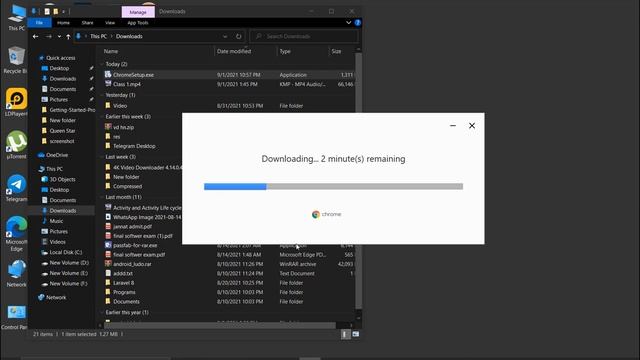The height and width of the screenshot is (360, 640).
Task: Open the File menu tab
Action: pyautogui.click(x=40, y=23)
